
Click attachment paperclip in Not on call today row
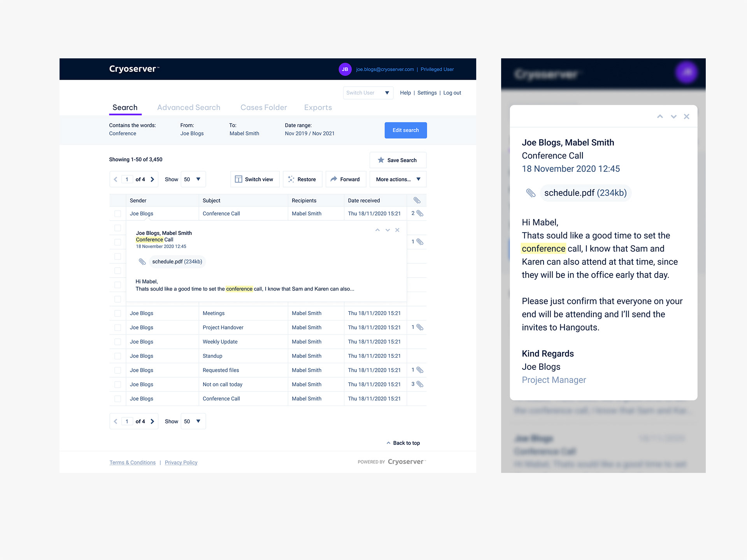tap(420, 384)
